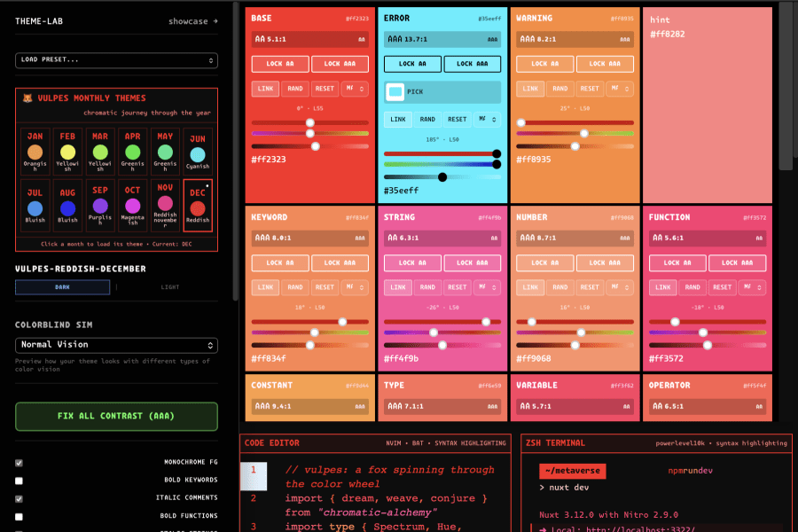Screen dimensions: 798x532
Task: Follow the showcase link in the header
Action: (193, 21)
